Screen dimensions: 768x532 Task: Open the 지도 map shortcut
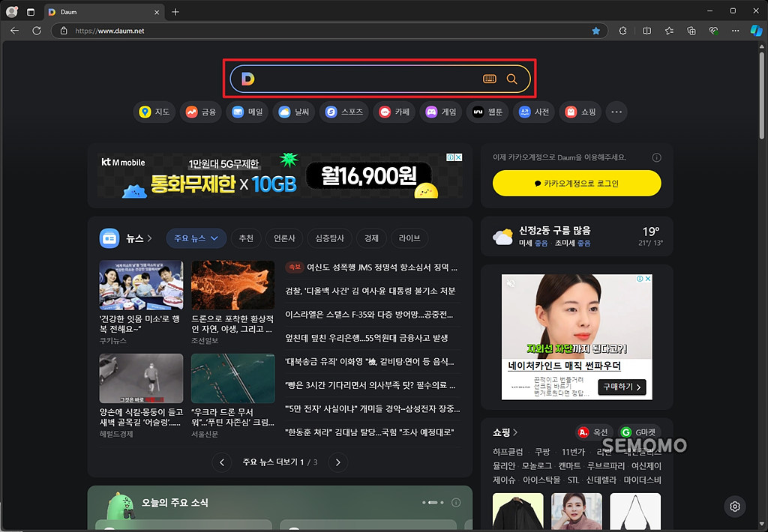(154, 112)
